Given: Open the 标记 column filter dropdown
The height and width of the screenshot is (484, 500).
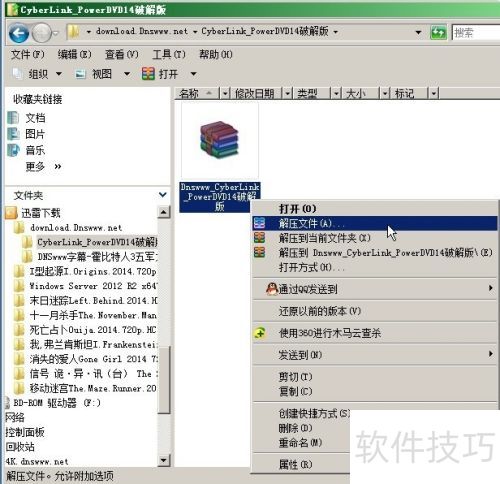Looking at the screenshot, I should [433, 94].
